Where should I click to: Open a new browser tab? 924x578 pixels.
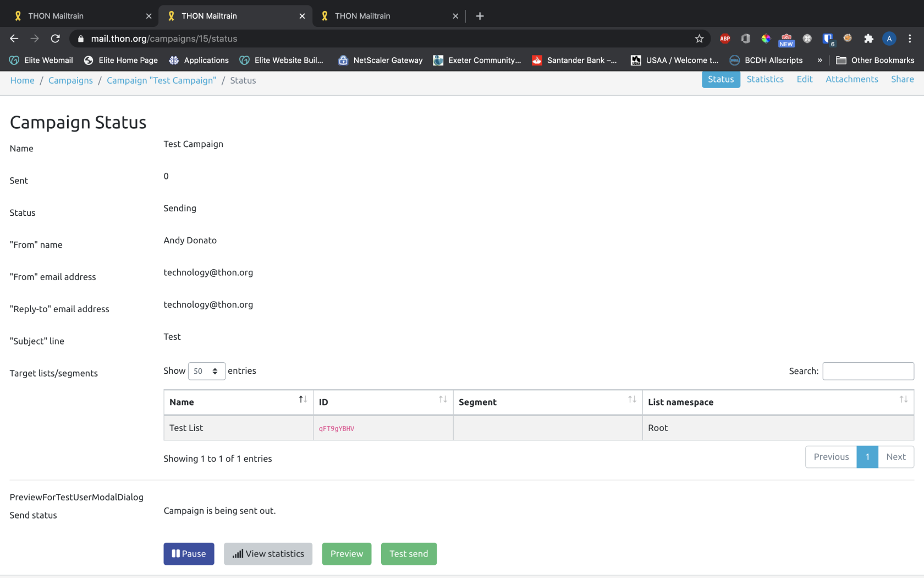(x=480, y=16)
